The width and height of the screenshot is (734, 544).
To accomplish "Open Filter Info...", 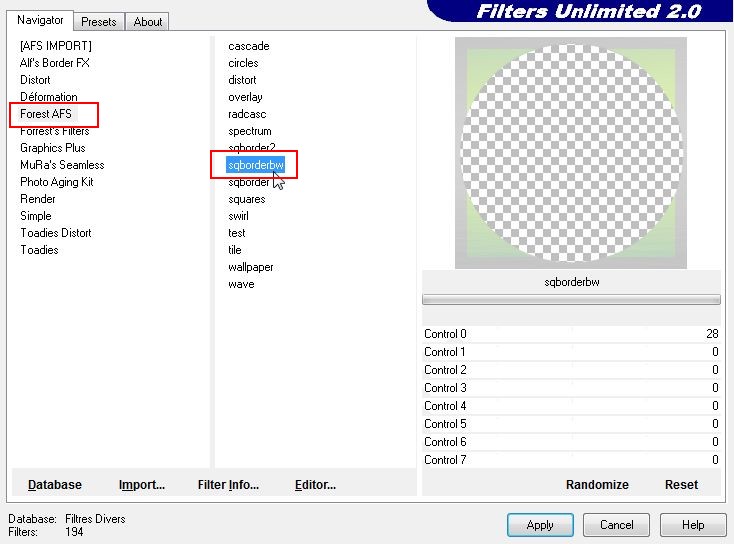I will (228, 485).
